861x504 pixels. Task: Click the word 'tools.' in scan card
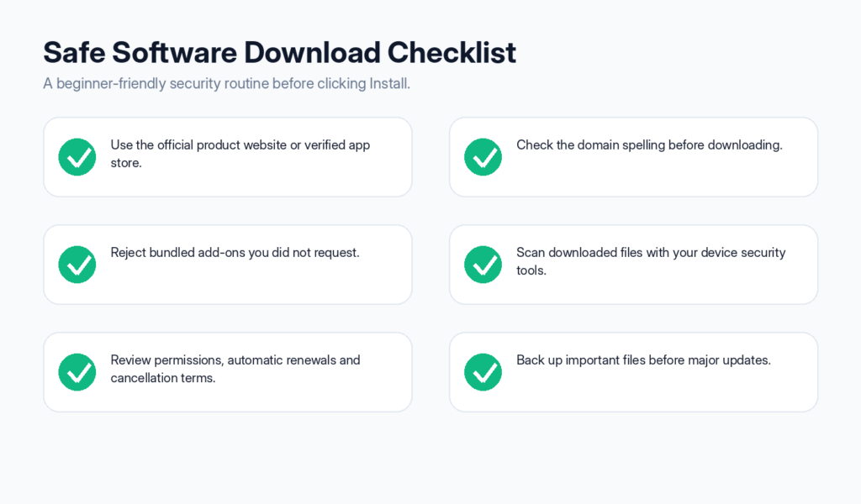pyautogui.click(x=531, y=270)
